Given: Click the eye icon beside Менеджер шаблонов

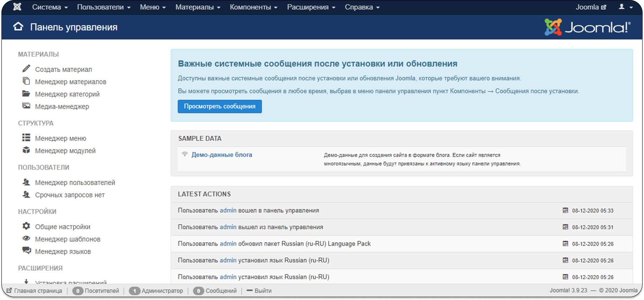Looking at the screenshot, I should pyautogui.click(x=26, y=238).
